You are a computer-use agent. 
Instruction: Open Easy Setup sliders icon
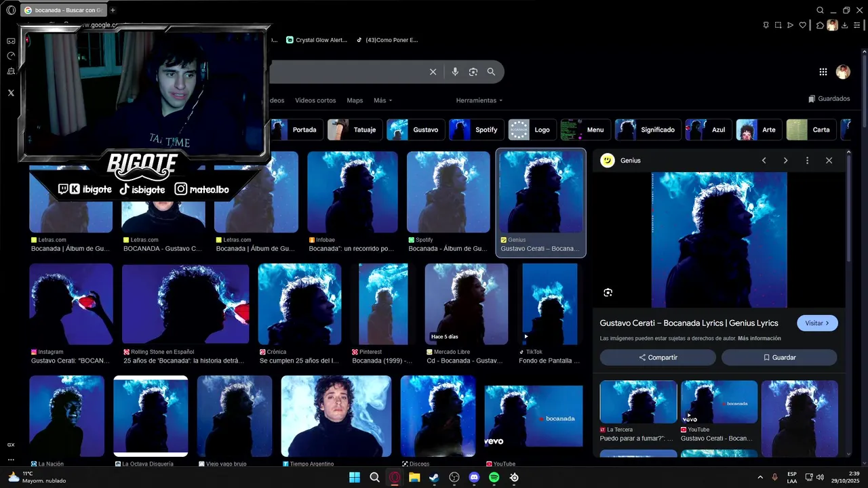coord(857,25)
